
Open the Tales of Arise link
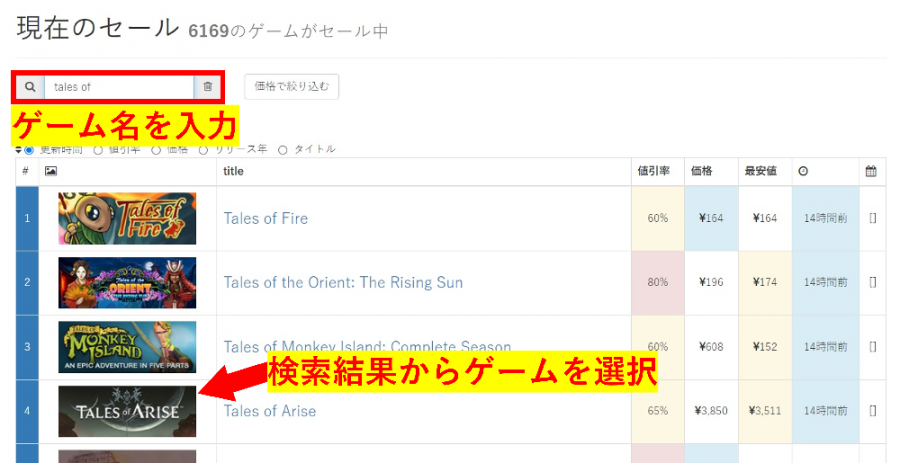point(270,411)
